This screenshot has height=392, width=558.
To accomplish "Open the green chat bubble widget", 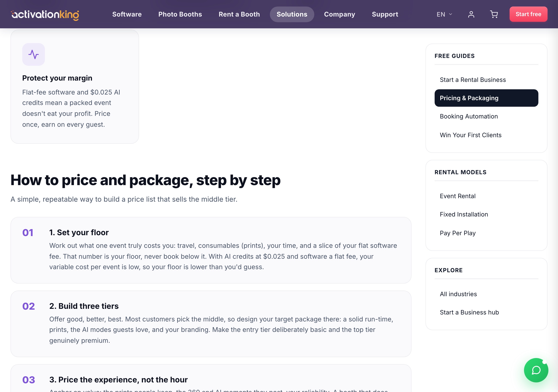I will 536,370.
